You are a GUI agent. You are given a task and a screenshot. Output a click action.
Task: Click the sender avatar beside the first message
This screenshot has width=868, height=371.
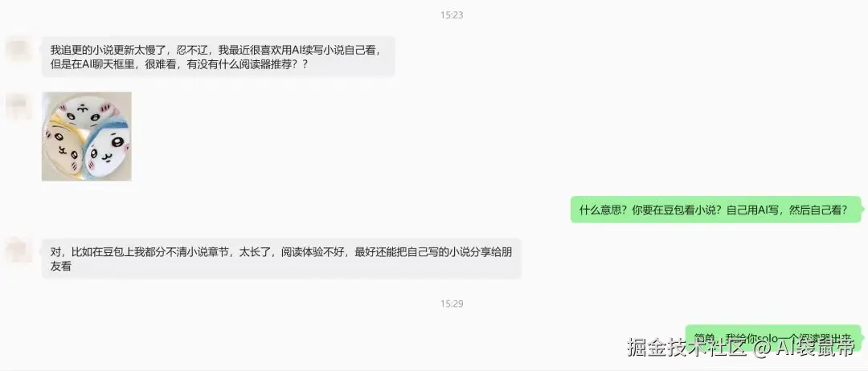coord(17,49)
